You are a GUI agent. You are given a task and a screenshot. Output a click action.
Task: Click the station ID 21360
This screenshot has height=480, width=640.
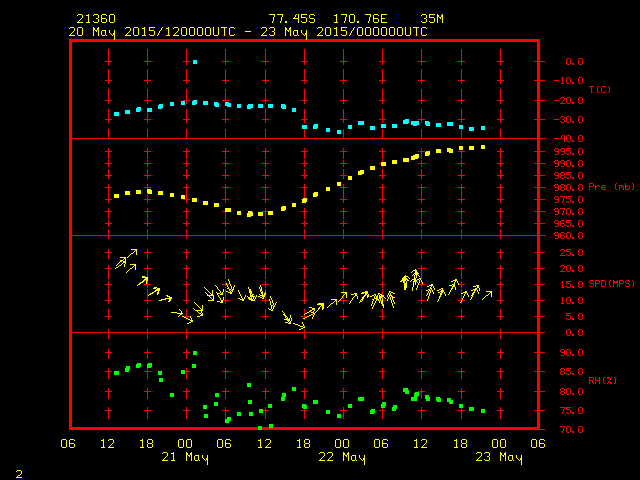coord(96,19)
